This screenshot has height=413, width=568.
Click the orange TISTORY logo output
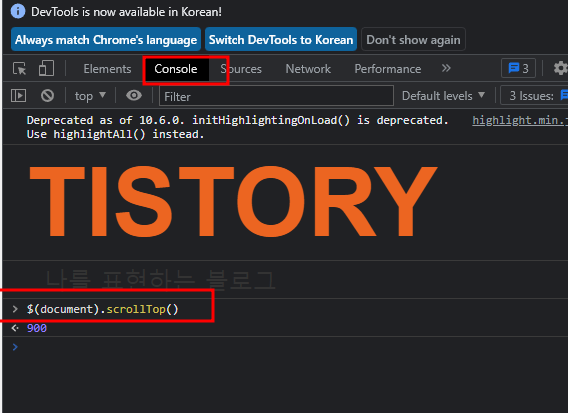click(233, 201)
